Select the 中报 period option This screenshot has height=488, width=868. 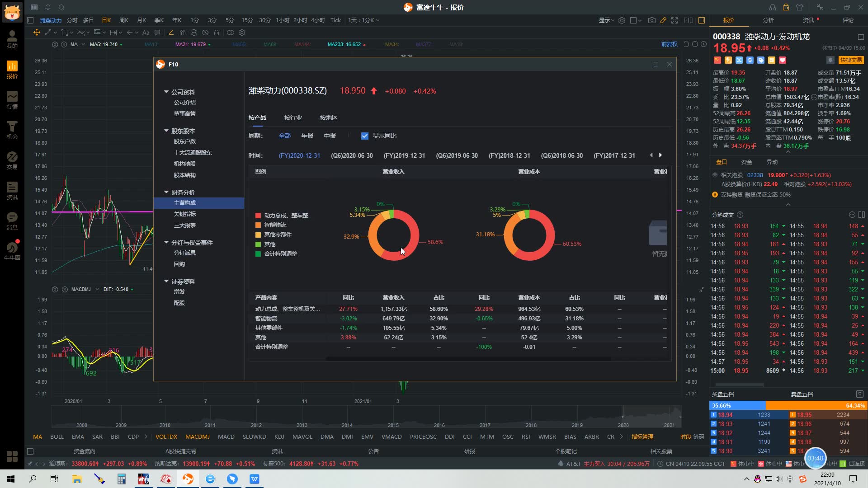[x=330, y=136]
